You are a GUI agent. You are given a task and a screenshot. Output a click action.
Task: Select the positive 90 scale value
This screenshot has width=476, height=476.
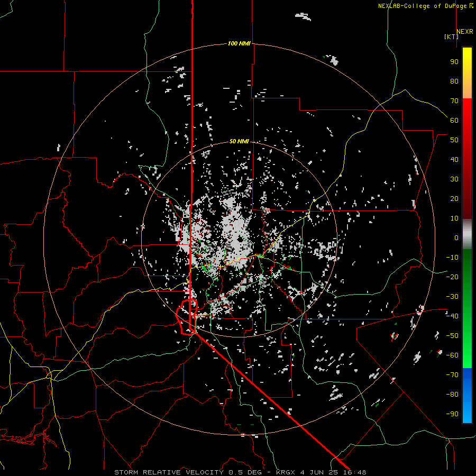click(x=454, y=62)
